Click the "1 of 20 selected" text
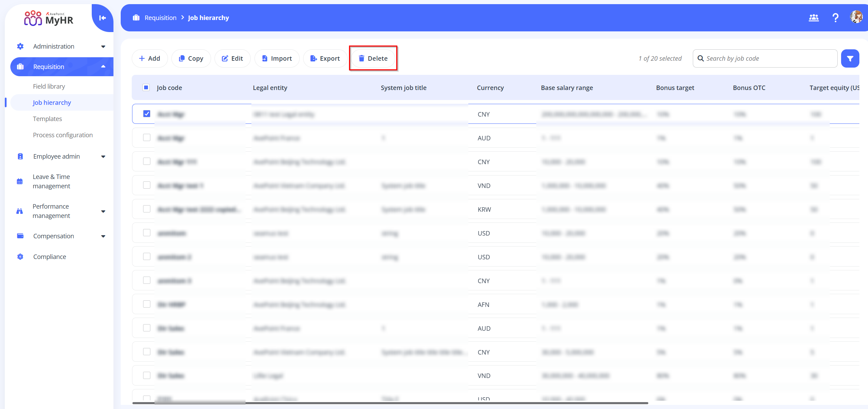The width and height of the screenshot is (868, 409). (660, 58)
